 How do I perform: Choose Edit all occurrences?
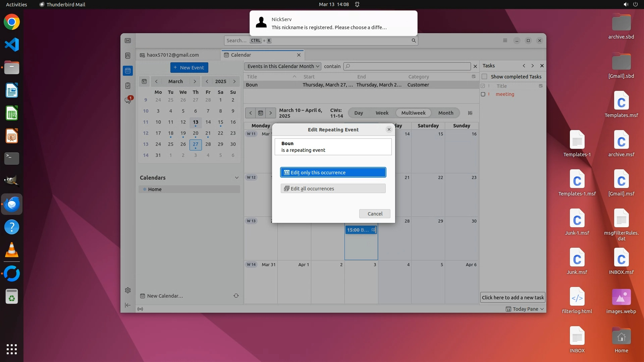click(333, 189)
